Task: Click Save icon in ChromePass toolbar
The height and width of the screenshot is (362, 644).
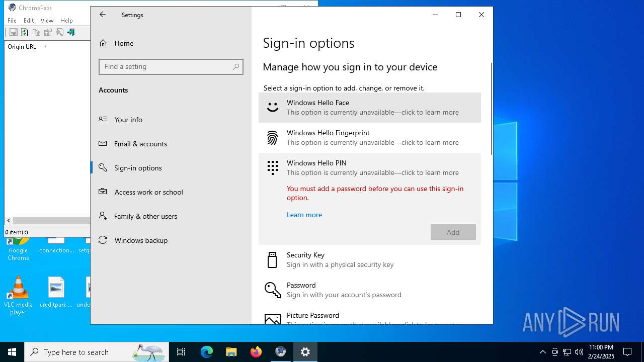Action: [14, 32]
